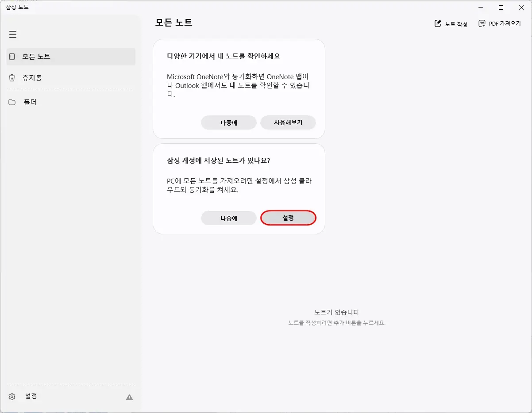Click the PDF 가져오기 import icon
The image size is (532, 413).
coord(481,23)
